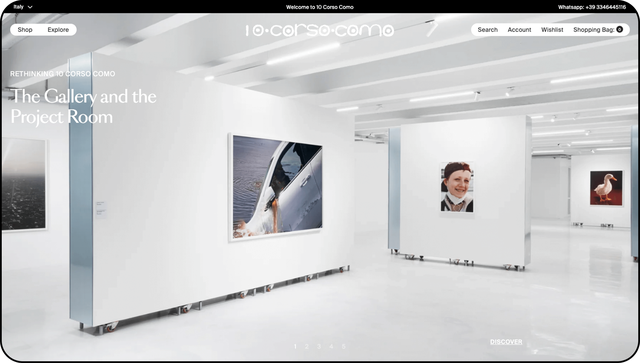
Task: Go to slide 1 in carousel
Action: point(295,346)
